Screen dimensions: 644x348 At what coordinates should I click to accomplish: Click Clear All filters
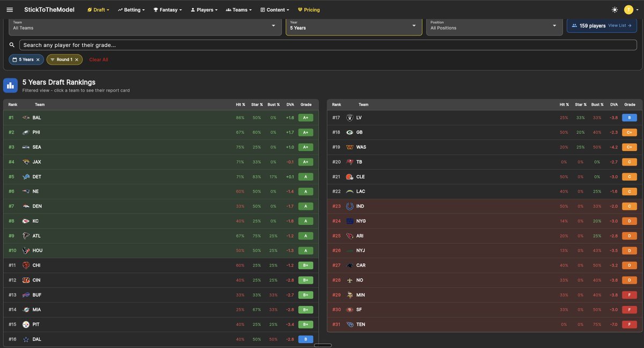(x=99, y=60)
